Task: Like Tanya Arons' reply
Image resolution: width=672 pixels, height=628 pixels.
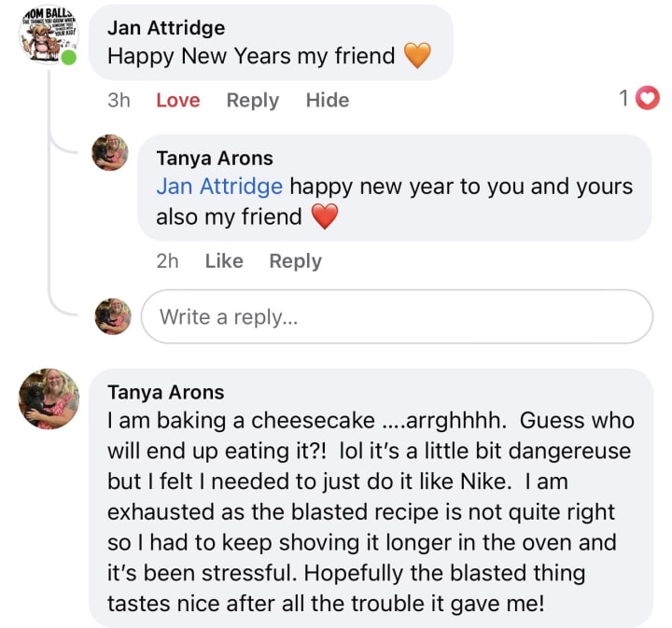Action: pyautogui.click(x=224, y=261)
